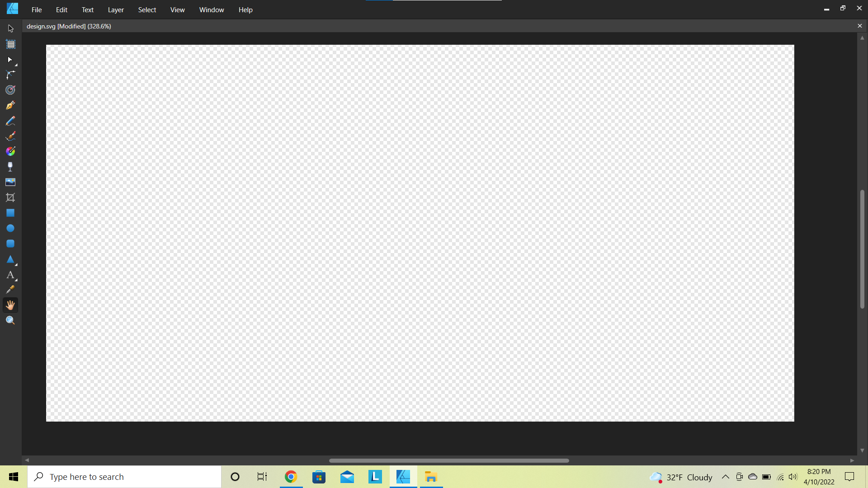Image resolution: width=868 pixels, height=488 pixels.
Task: Select the Rectangle shape tool
Action: tap(10, 213)
